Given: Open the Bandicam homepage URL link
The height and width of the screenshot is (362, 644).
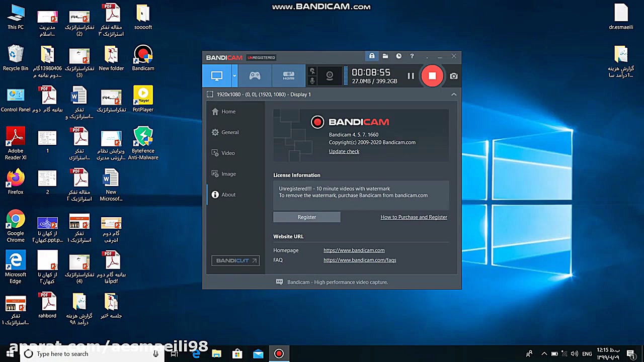Looking at the screenshot, I should pyautogui.click(x=354, y=250).
